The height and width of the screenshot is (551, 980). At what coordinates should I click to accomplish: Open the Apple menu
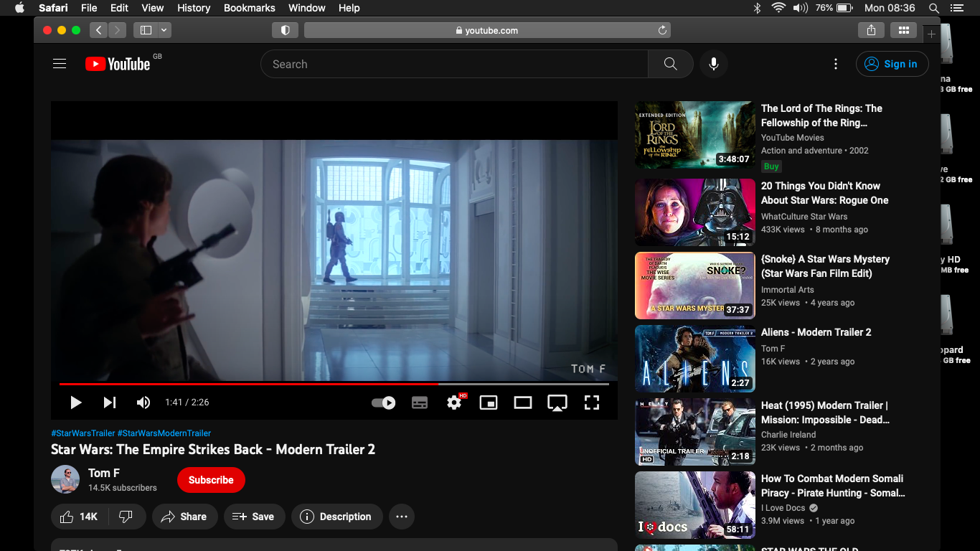coord(19,8)
